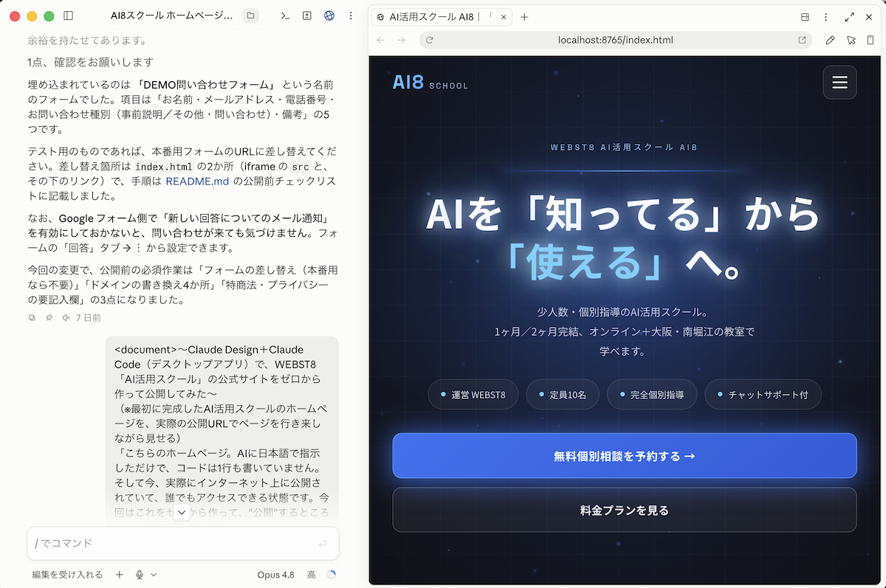Copy the assistant message with copy icon
The width and height of the screenshot is (886, 588).
pos(32,318)
